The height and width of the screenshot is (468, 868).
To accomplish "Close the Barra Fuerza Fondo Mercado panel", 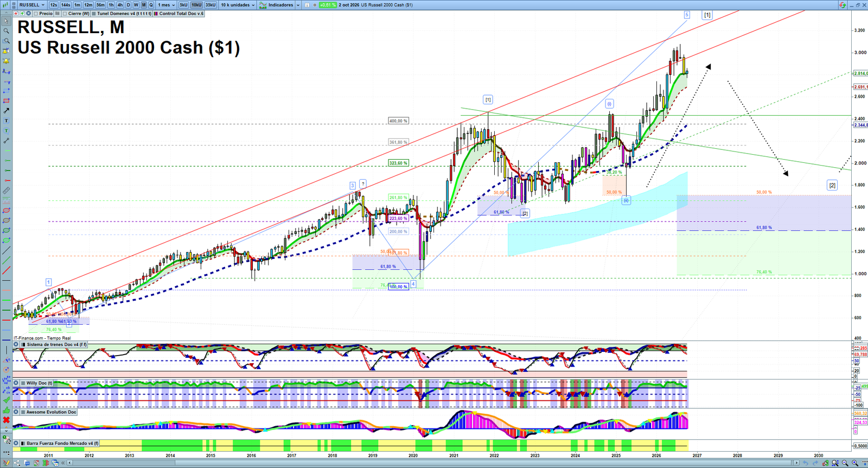I will tap(16, 444).
